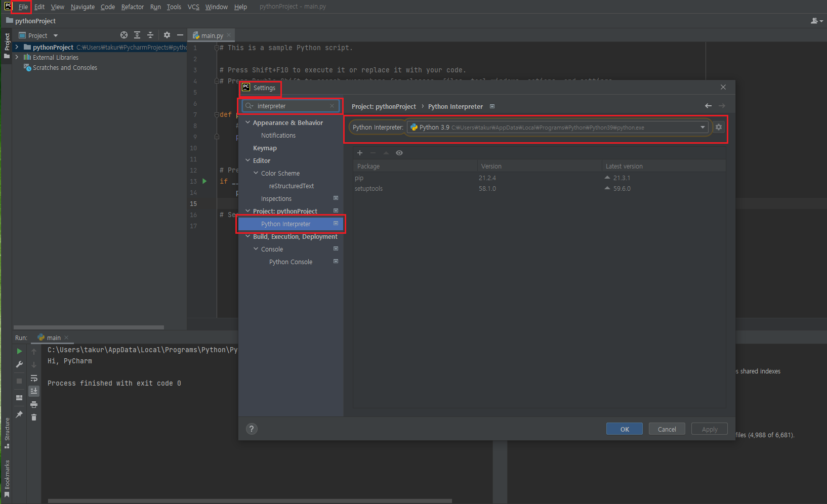Select Python Console settings item
827x504 pixels.
click(x=291, y=262)
